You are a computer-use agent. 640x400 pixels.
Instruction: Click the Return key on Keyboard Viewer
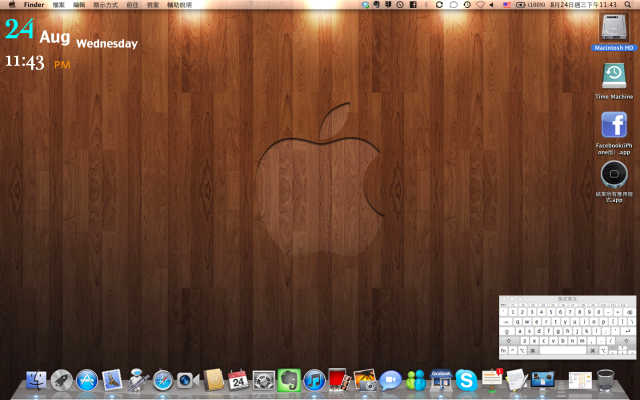point(629,331)
